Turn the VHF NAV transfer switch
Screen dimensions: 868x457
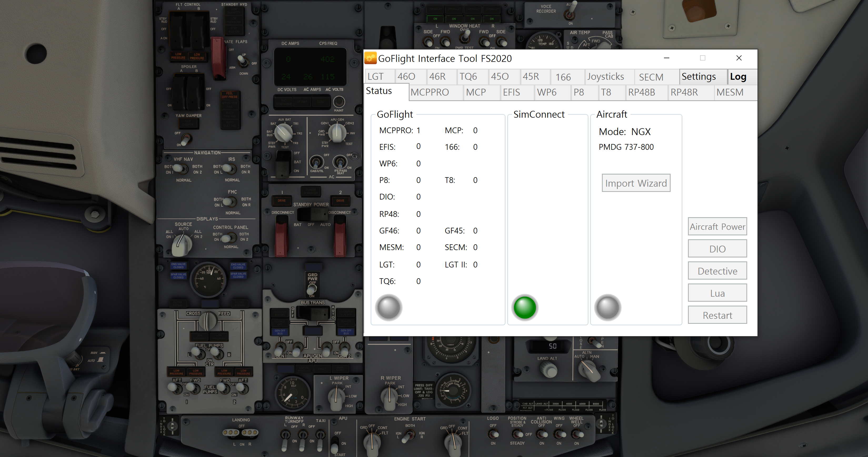(x=180, y=168)
